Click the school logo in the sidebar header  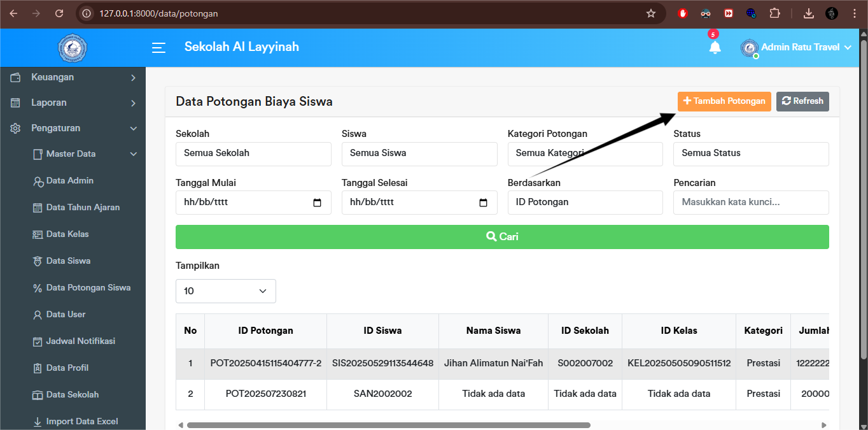(x=72, y=48)
